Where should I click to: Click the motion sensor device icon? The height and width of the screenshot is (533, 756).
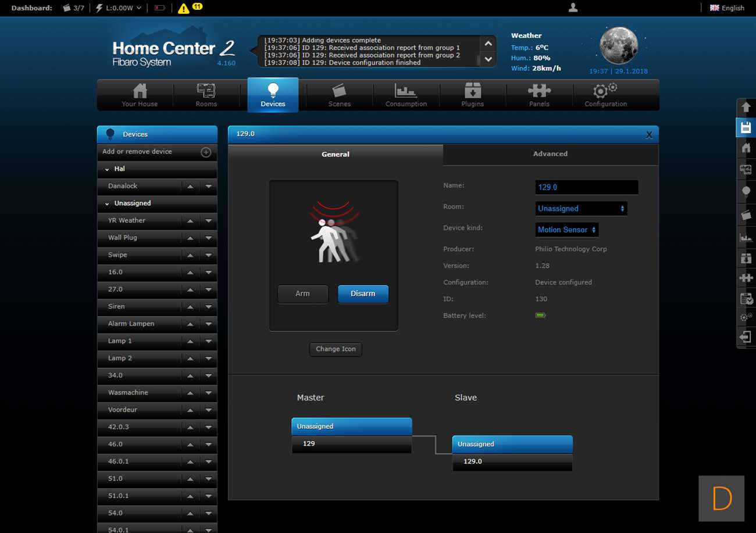pos(334,232)
